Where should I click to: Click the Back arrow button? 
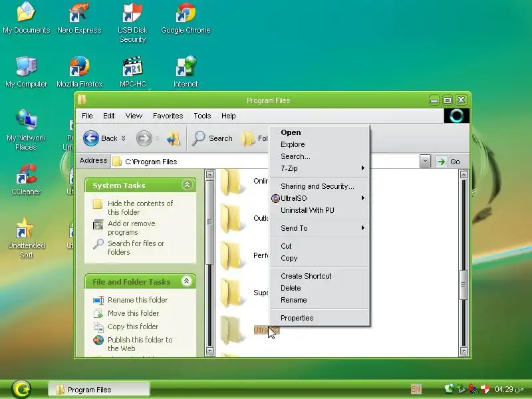91,138
